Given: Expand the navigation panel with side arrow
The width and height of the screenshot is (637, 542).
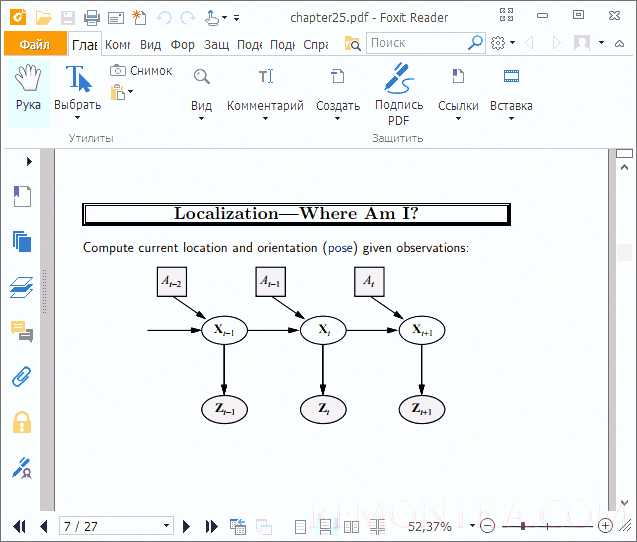Looking at the screenshot, I should point(29,161).
